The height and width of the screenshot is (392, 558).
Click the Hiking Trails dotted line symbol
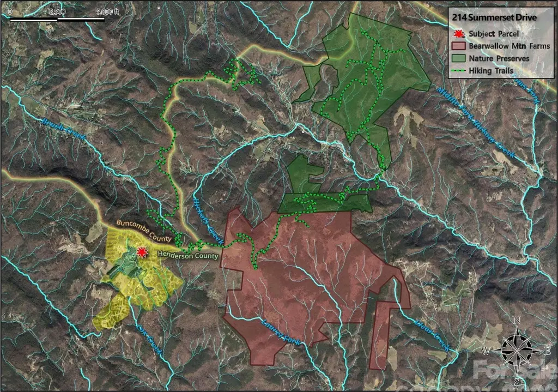[x=458, y=71]
